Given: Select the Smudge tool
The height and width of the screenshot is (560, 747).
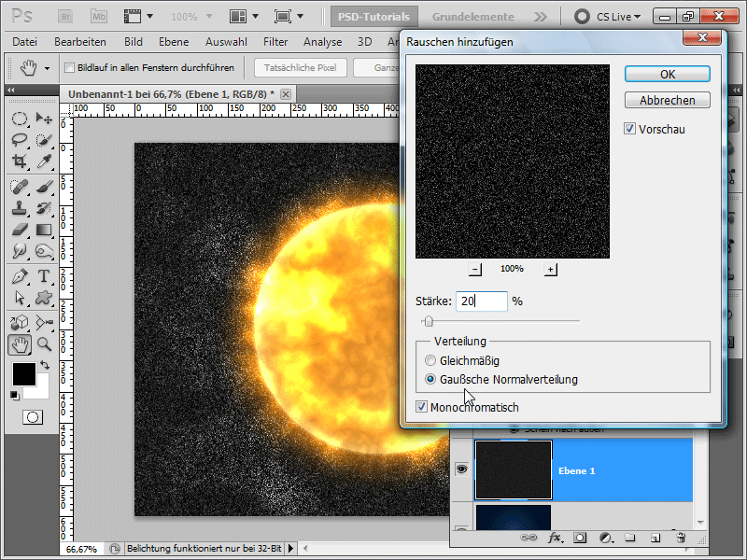Looking at the screenshot, I should 20,251.
